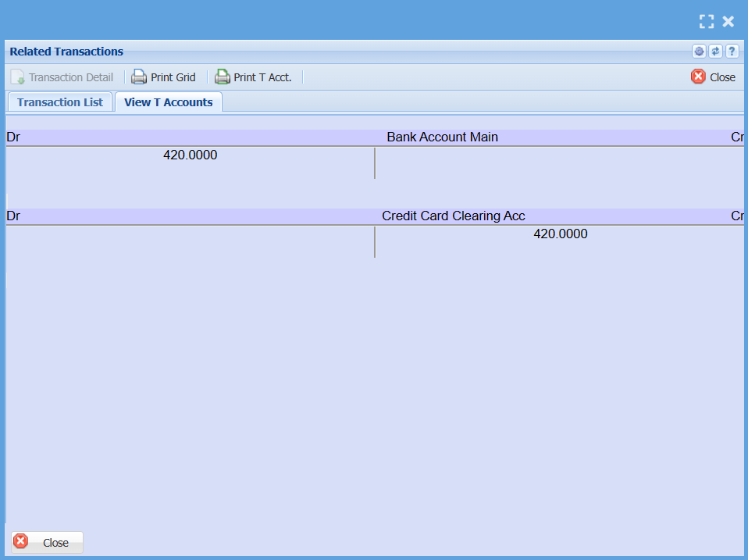The height and width of the screenshot is (560, 748).
Task: Expand the dialog to fullscreen
Action: (707, 22)
